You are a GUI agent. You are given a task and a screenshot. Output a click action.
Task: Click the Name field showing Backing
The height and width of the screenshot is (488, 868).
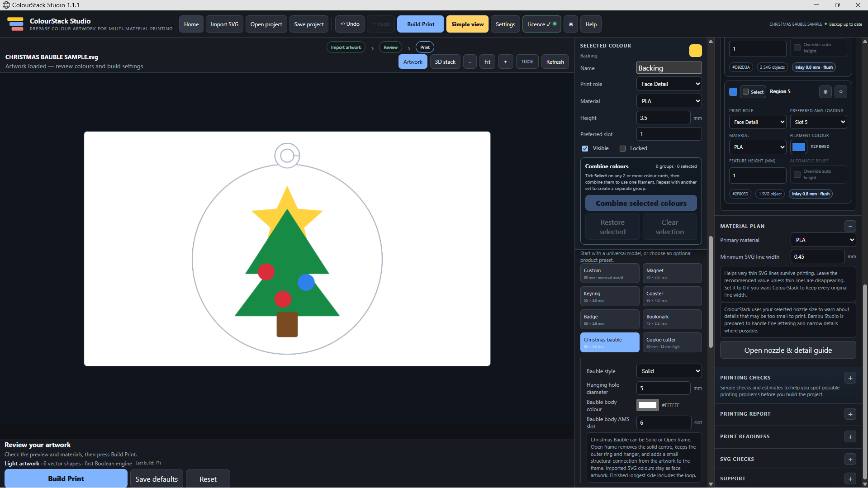[669, 68]
